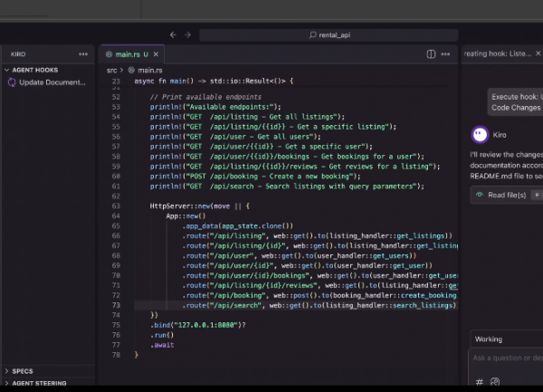This screenshot has height=392, width=543.
Task: Click the back navigation arrow
Action: pyautogui.click(x=173, y=34)
